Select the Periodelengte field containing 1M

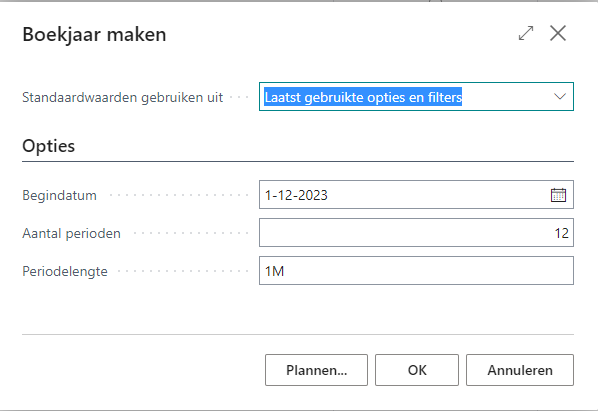(x=416, y=271)
